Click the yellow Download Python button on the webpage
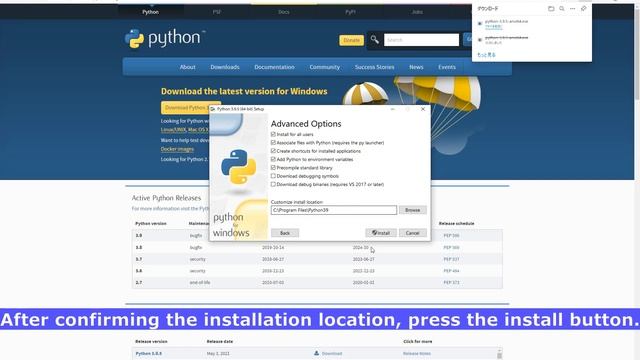 coord(185,108)
